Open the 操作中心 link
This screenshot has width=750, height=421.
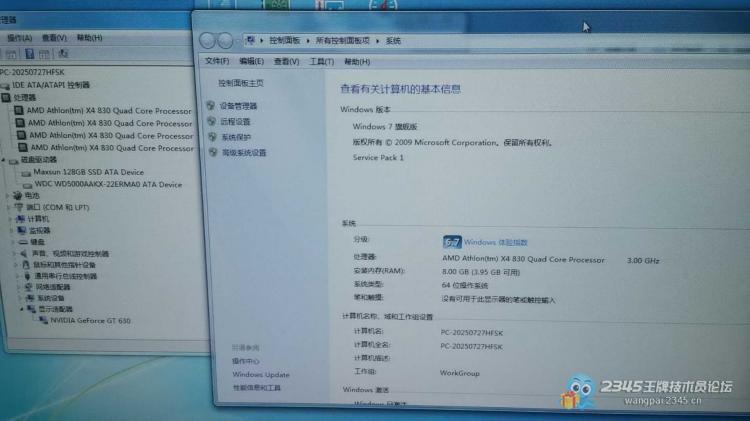coord(245,361)
